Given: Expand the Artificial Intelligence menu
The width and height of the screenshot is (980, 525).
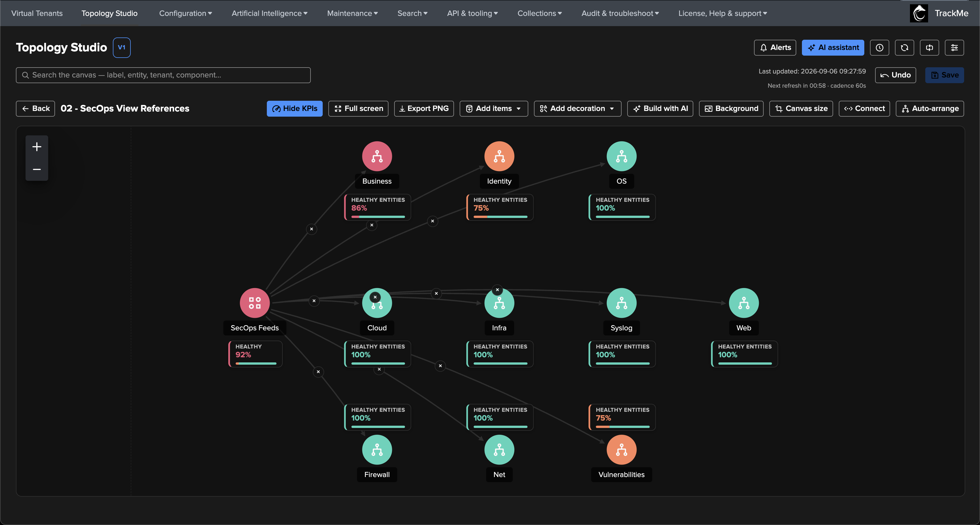Looking at the screenshot, I should 269,13.
